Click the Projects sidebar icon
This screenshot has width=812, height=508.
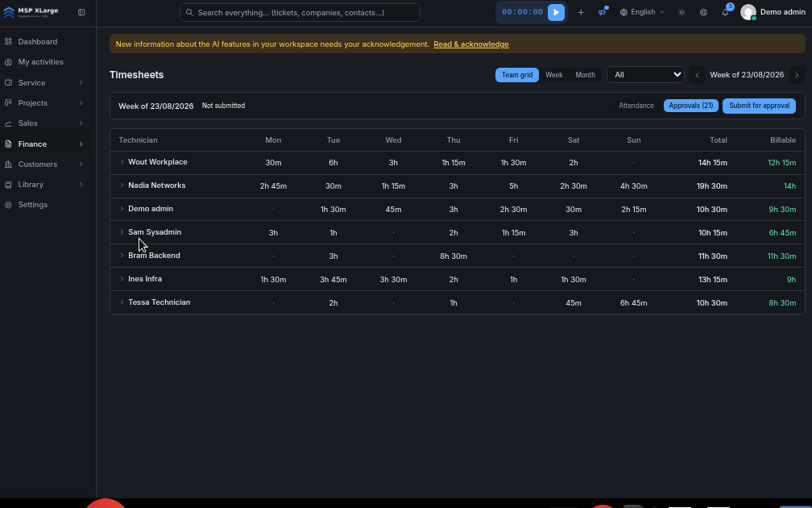click(x=8, y=103)
